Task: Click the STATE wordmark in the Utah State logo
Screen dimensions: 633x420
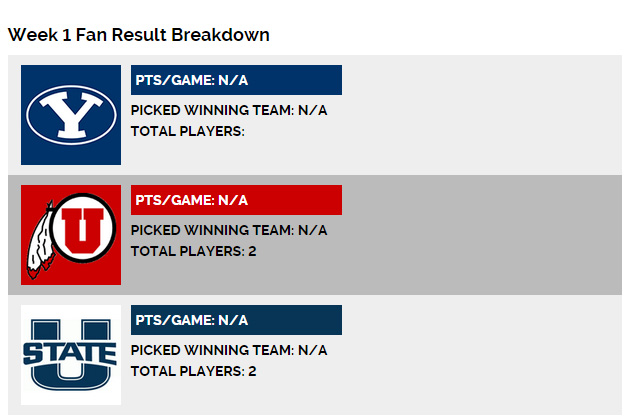Action: (70, 354)
